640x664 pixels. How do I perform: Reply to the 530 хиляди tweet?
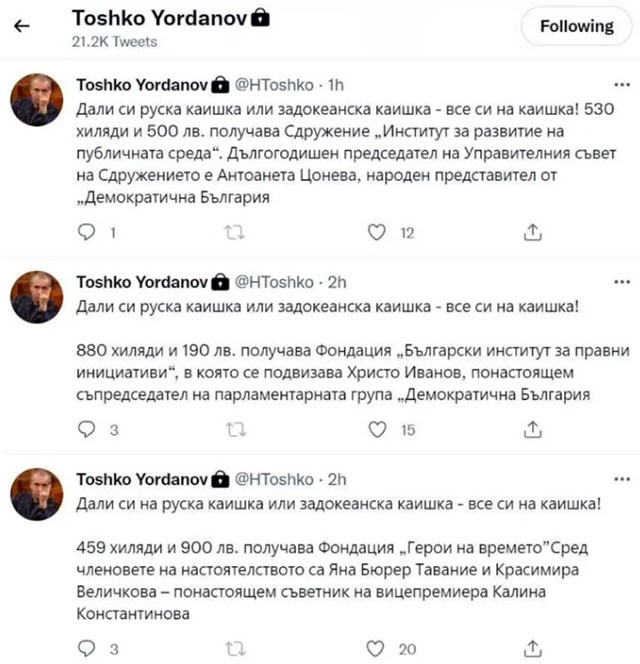87,231
